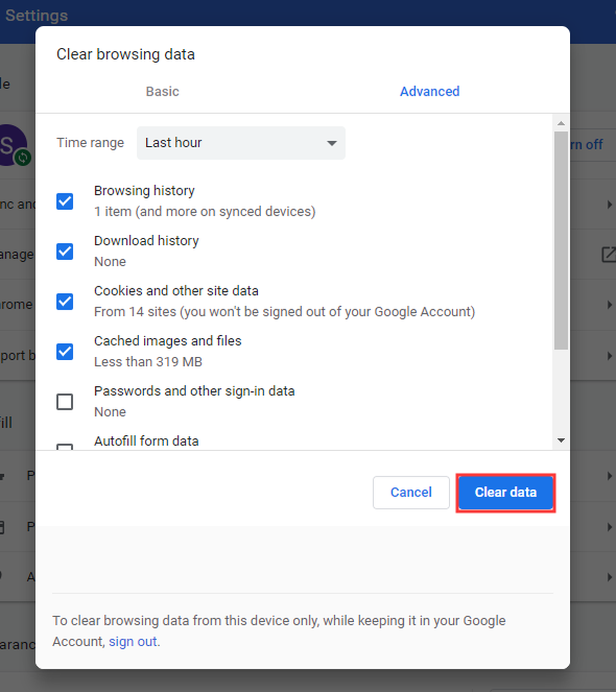
Task: Click the Settings page title
Action: [36, 15]
